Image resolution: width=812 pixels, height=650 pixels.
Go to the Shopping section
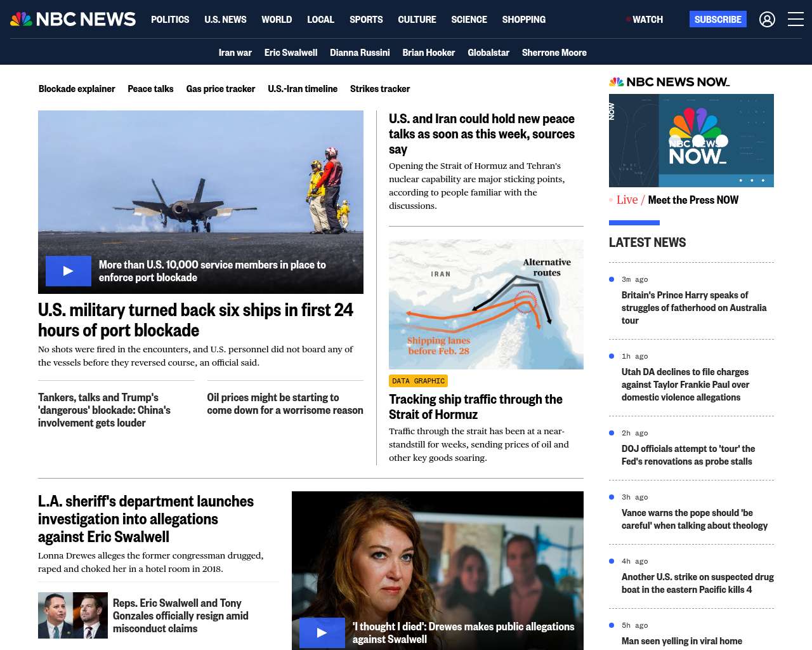(523, 20)
